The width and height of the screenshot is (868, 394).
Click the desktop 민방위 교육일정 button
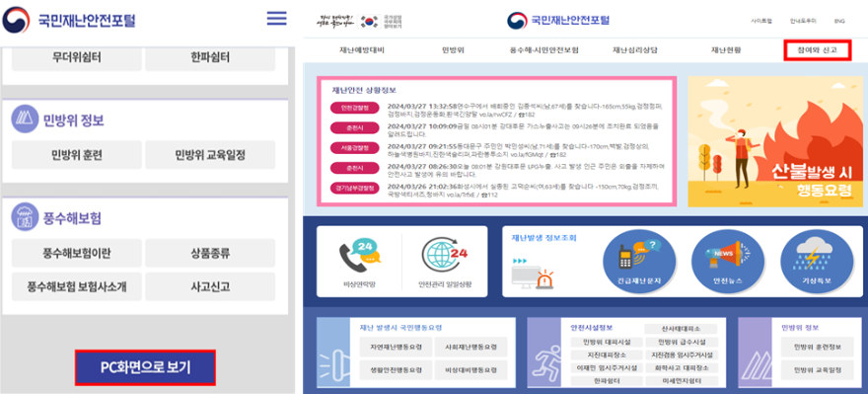pyautogui.click(x=817, y=369)
